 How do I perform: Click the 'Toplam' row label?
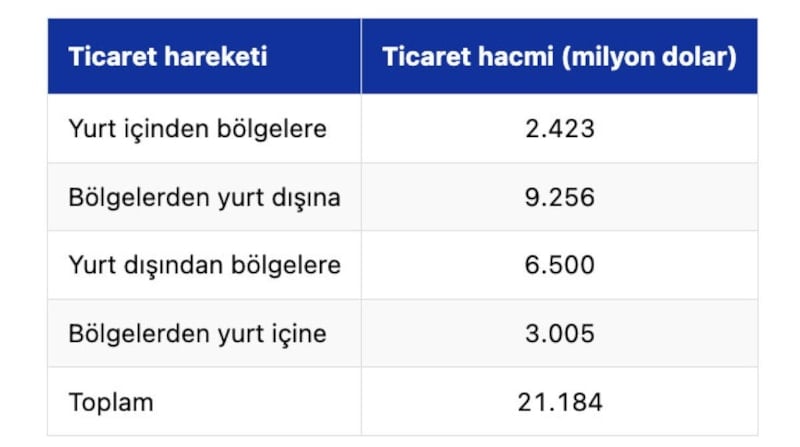coord(111,402)
